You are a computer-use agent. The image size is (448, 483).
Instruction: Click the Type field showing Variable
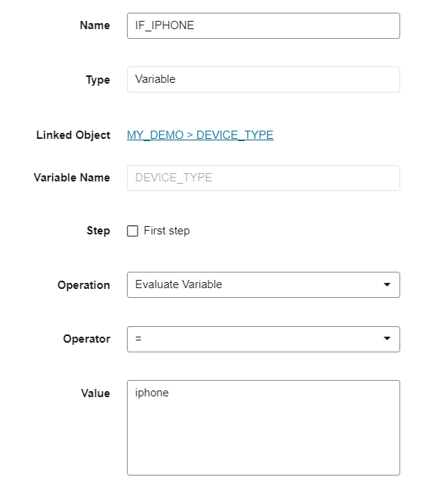click(263, 80)
